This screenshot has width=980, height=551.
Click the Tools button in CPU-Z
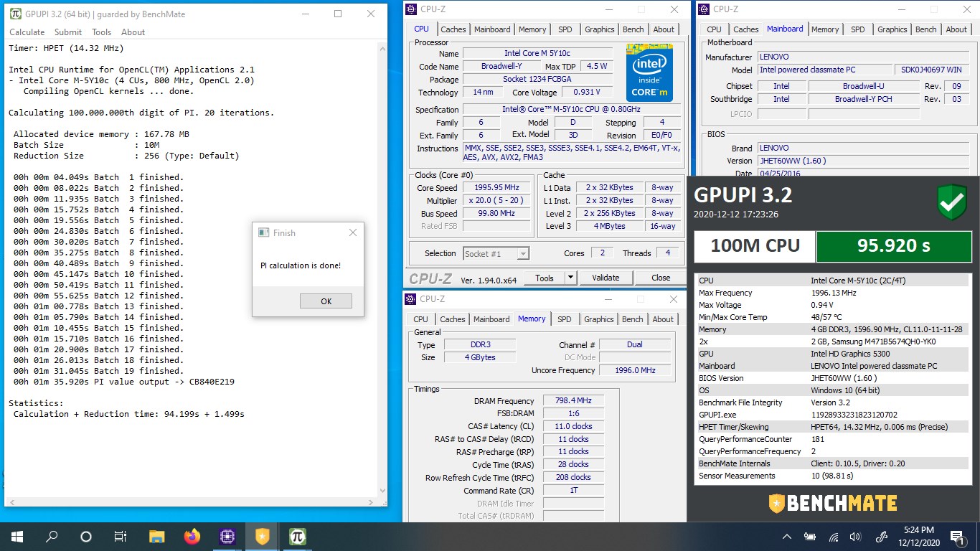point(545,278)
